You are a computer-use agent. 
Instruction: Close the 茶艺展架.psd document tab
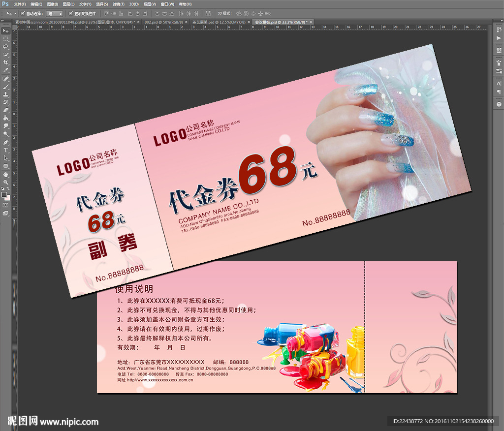click(x=249, y=22)
